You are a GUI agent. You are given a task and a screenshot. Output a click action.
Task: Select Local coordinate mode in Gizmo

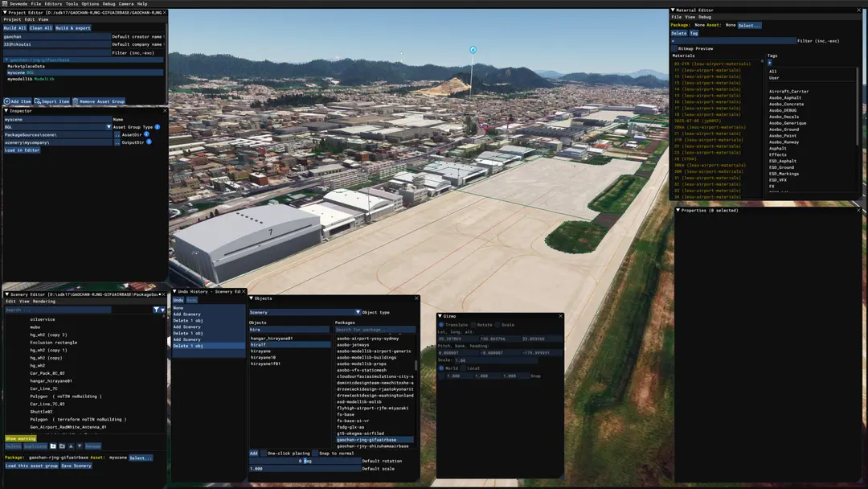pos(464,368)
